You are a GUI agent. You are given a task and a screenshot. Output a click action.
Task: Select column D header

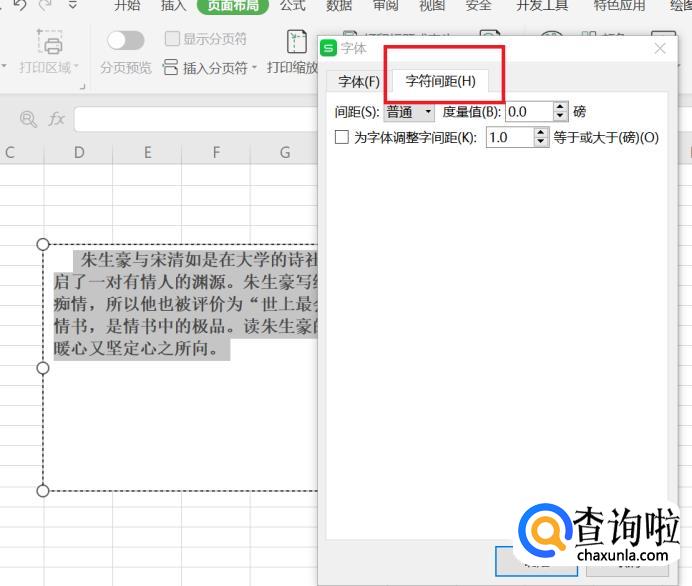(x=79, y=153)
